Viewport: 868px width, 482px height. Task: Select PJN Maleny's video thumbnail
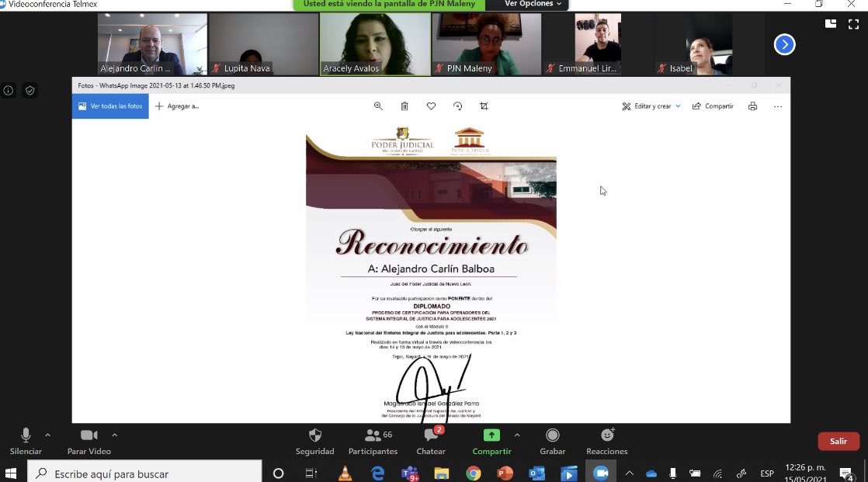tap(487, 44)
